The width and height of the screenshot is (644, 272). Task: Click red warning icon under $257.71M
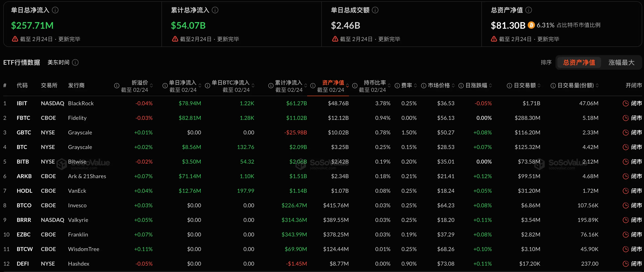click(15, 39)
